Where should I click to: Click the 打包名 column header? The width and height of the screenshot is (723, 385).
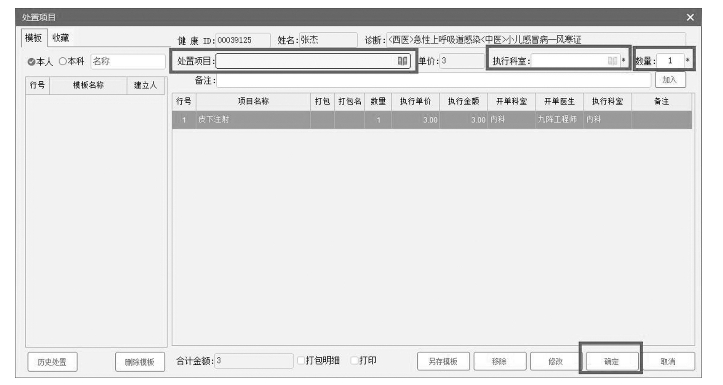coord(350,101)
